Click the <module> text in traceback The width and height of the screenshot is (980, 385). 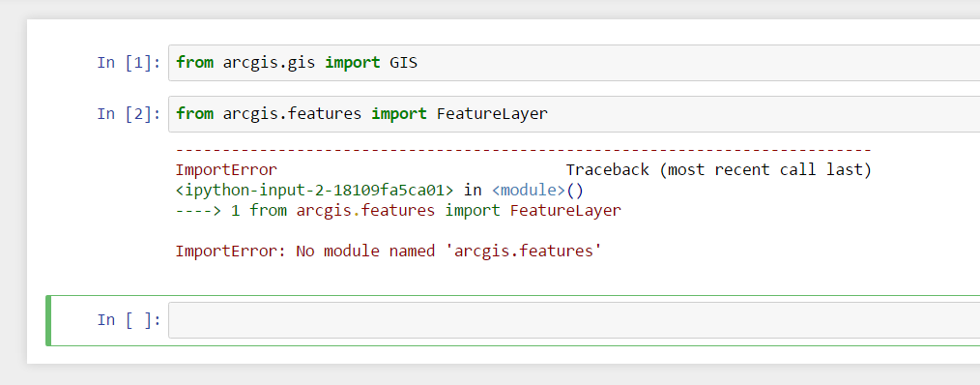[529, 190]
